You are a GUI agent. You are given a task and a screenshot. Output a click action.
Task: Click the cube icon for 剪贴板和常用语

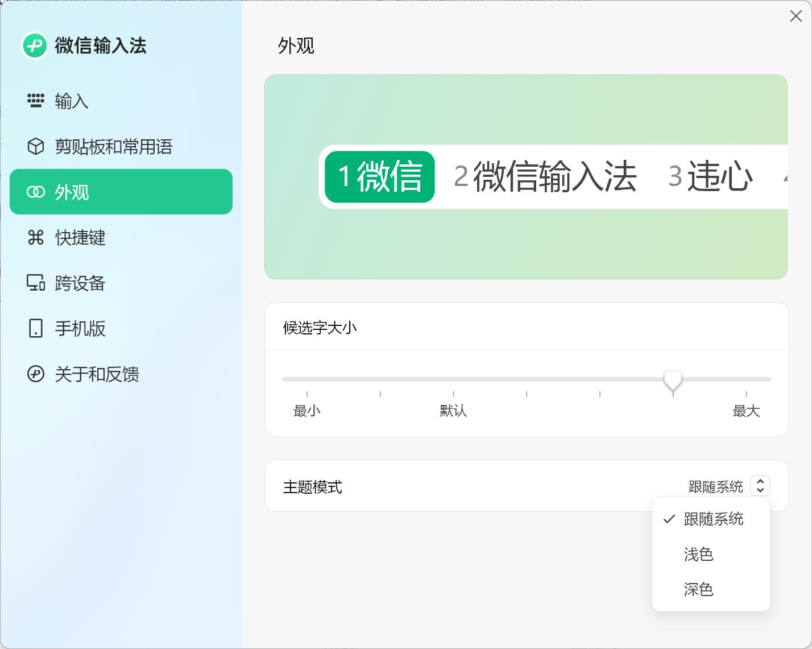click(36, 147)
